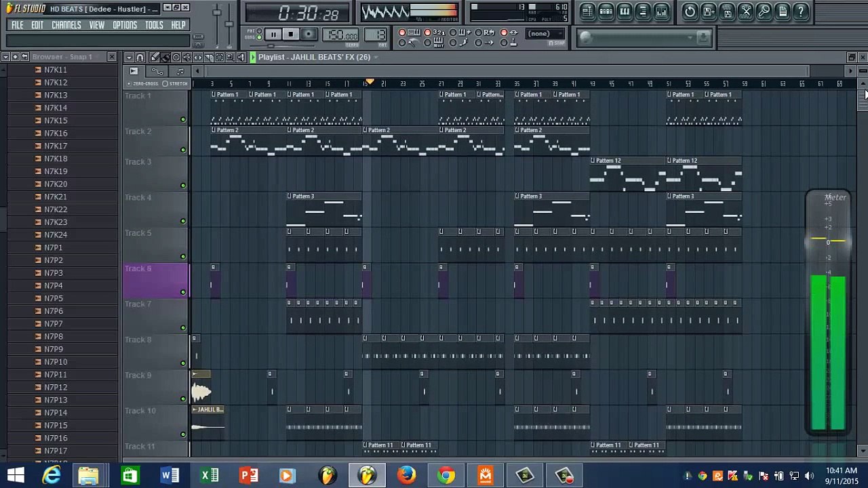This screenshot has height=488, width=868.
Task: Click the Save project disk icon
Action: pyautogui.click(x=709, y=12)
